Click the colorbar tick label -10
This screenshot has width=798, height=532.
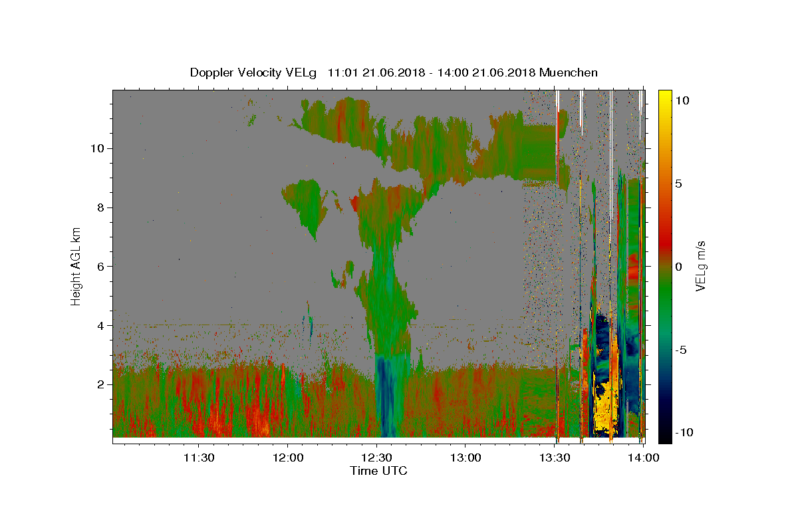coord(685,432)
